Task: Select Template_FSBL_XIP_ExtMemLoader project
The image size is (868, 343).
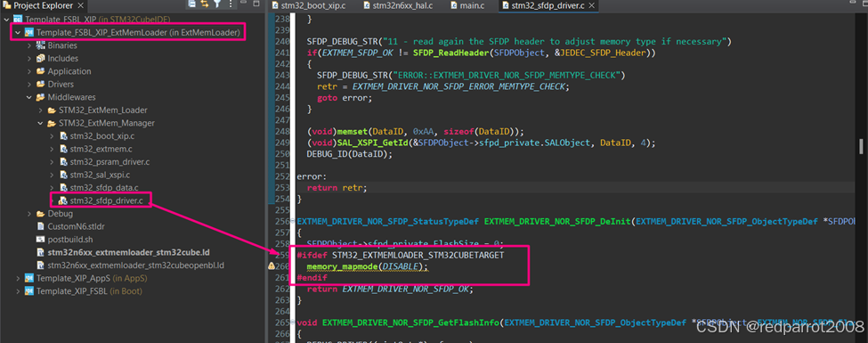Action: coord(138,33)
